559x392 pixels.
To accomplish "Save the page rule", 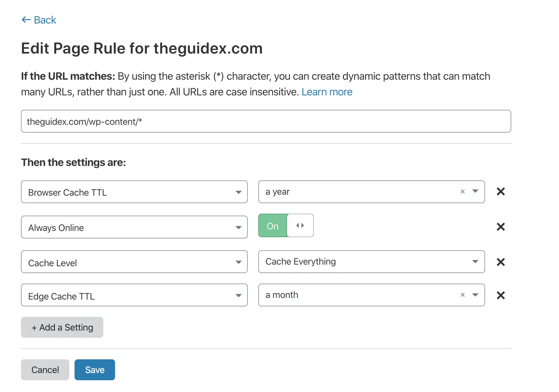I will (x=94, y=369).
